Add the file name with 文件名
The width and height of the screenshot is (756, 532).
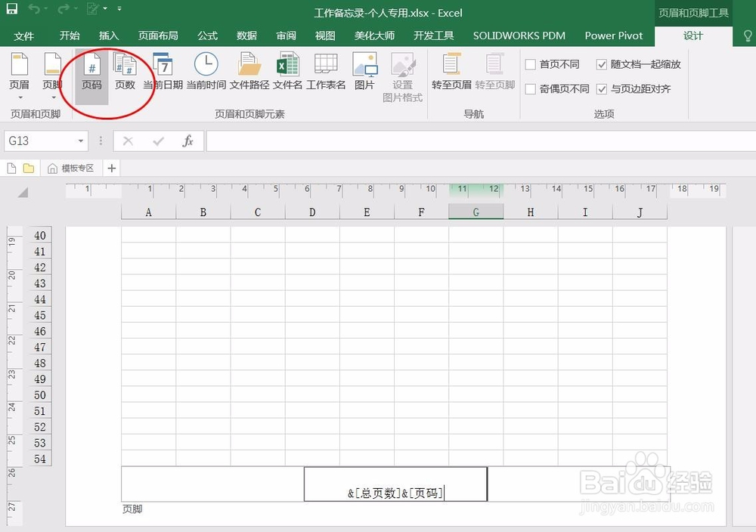(x=287, y=72)
